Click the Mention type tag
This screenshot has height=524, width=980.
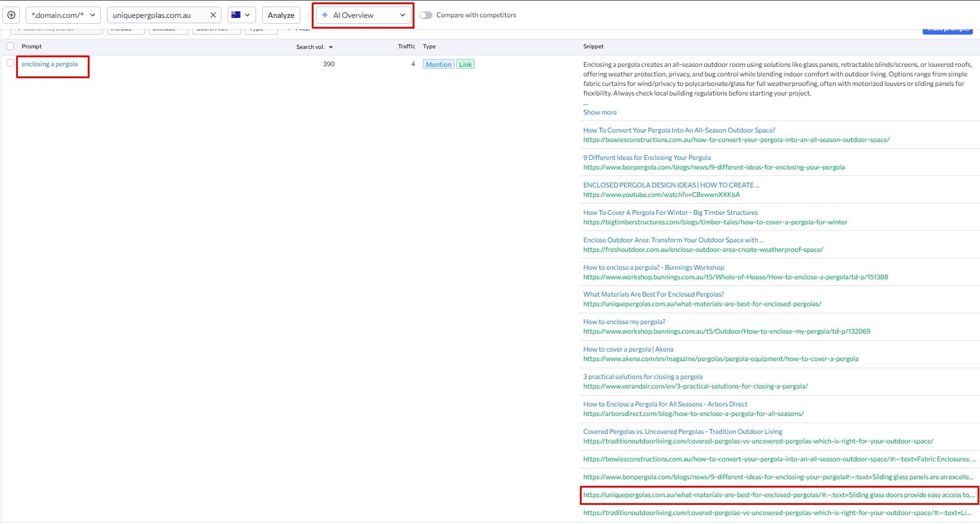pyautogui.click(x=438, y=64)
